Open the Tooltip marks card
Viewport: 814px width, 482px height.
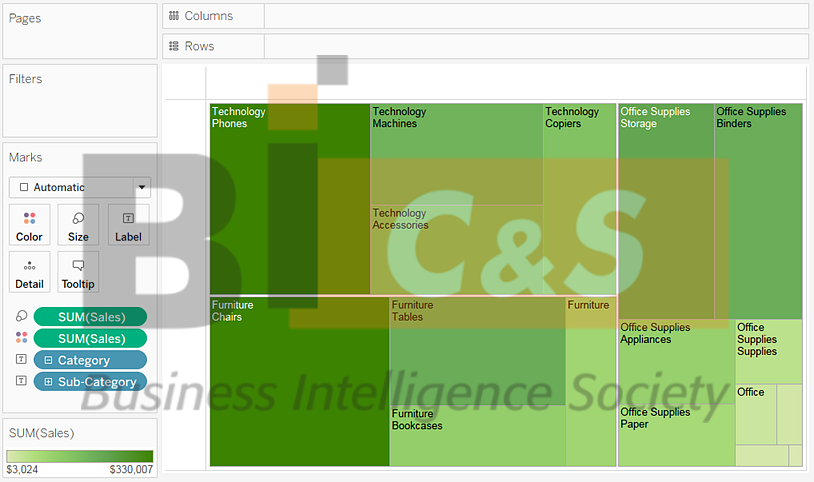coord(78,272)
